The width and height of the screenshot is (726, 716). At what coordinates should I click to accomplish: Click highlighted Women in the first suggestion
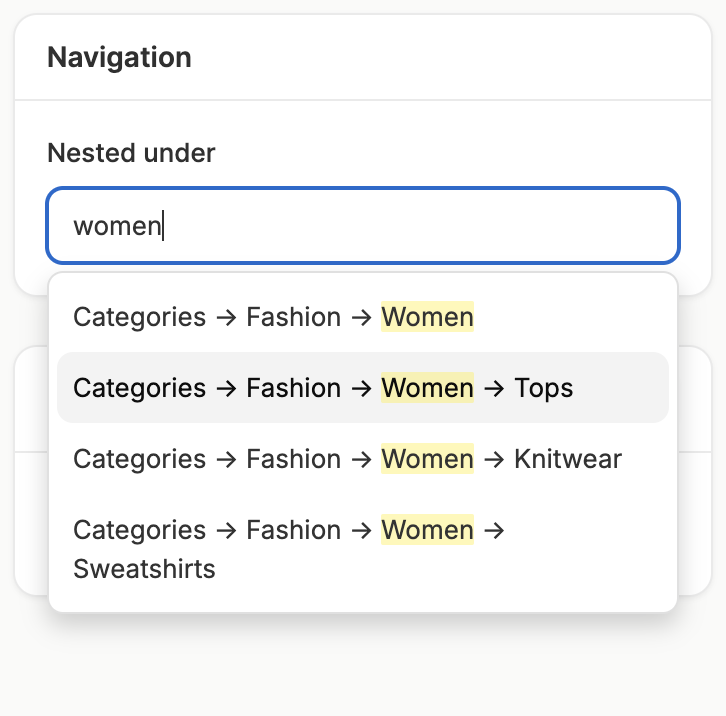coord(427,318)
